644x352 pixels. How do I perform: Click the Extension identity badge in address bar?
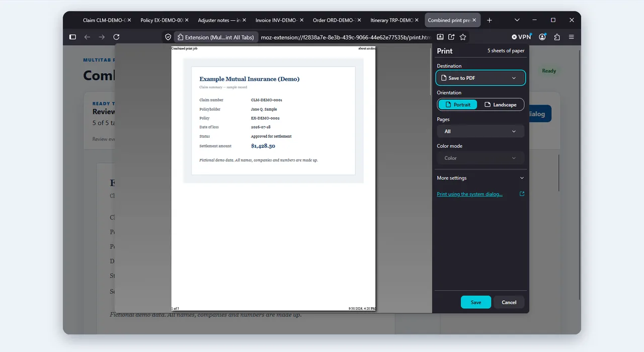(216, 37)
